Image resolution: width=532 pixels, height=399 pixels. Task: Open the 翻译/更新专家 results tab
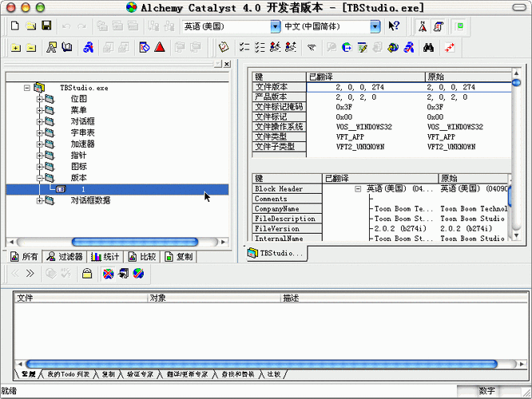click(187, 374)
